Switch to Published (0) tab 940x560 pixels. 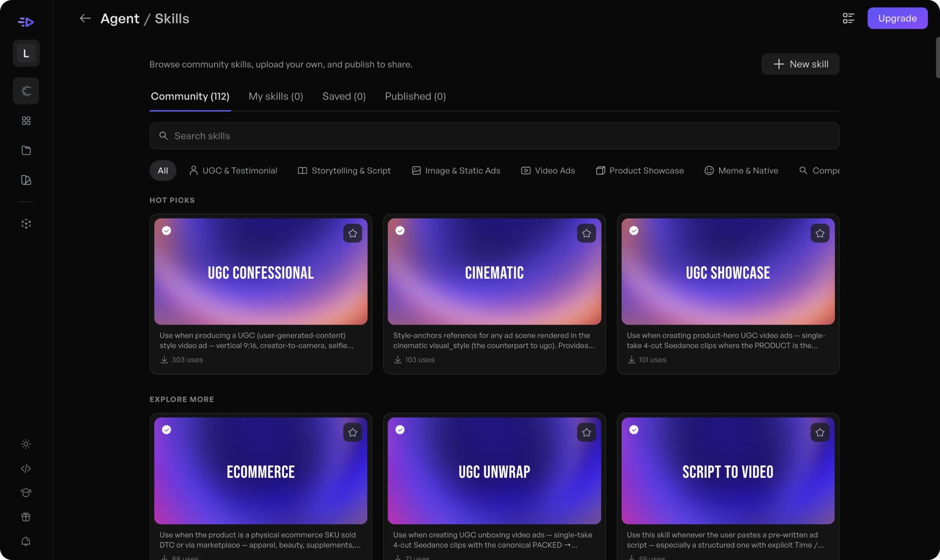pos(415,96)
